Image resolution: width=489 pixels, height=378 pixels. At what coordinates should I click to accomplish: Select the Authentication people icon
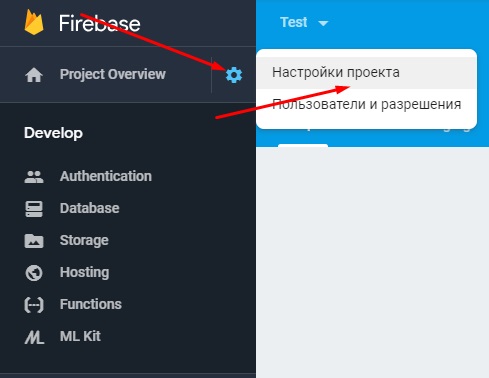pos(34,177)
